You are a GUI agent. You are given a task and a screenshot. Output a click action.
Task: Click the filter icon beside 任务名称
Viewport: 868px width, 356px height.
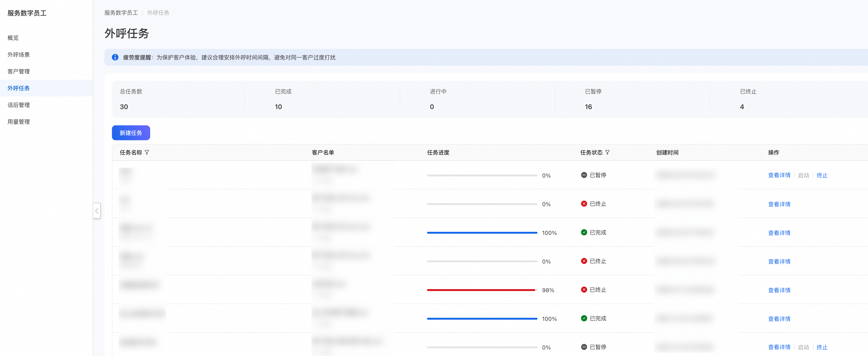click(x=147, y=153)
